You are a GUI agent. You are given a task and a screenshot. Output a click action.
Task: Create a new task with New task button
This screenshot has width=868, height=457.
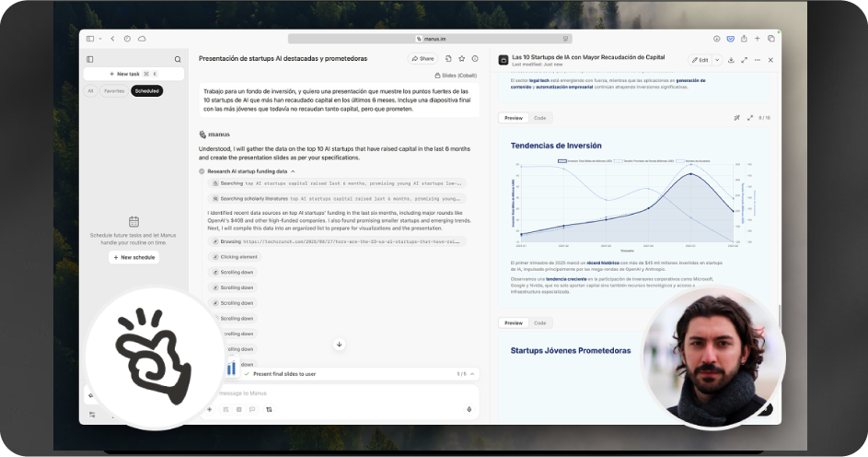tap(133, 74)
